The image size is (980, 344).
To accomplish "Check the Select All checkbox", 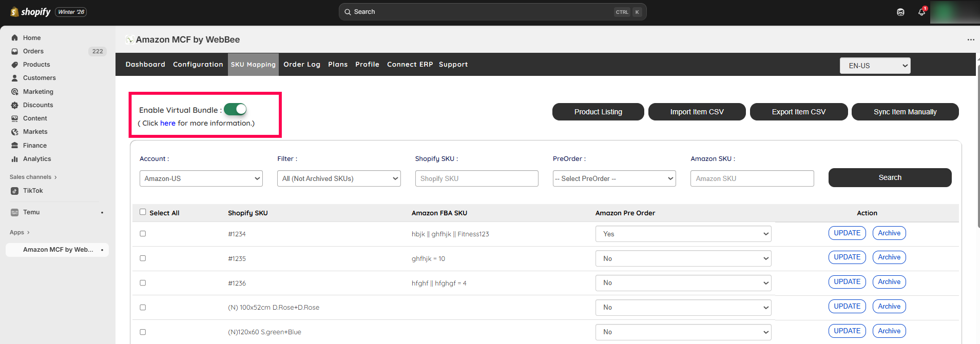I will tap(143, 212).
